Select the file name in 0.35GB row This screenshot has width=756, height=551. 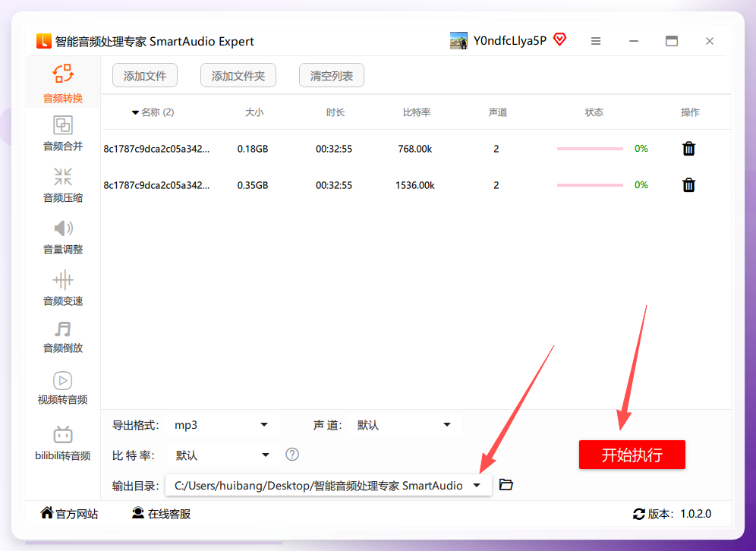(156, 185)
